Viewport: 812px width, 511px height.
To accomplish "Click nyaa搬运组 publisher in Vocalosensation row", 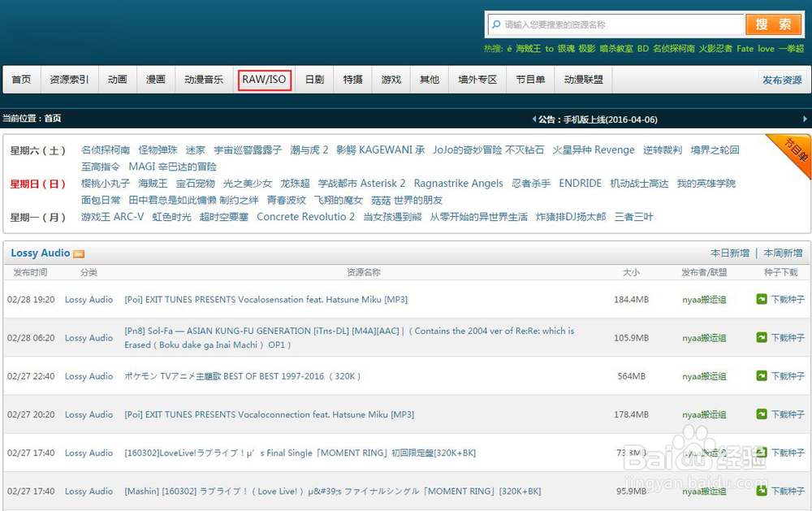I will pos(704,300).
